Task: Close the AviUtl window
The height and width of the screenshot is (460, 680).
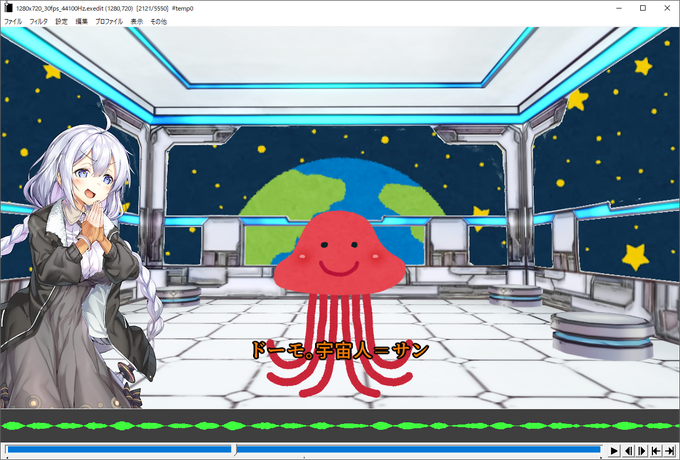Action: coord(667,8)
